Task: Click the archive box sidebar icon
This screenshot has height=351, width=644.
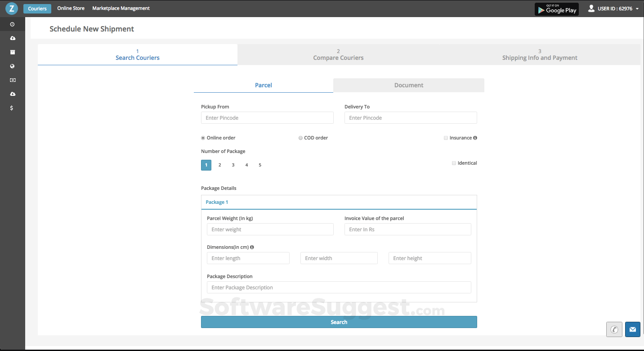Action: pyautogui.click(x=12, y=52)
